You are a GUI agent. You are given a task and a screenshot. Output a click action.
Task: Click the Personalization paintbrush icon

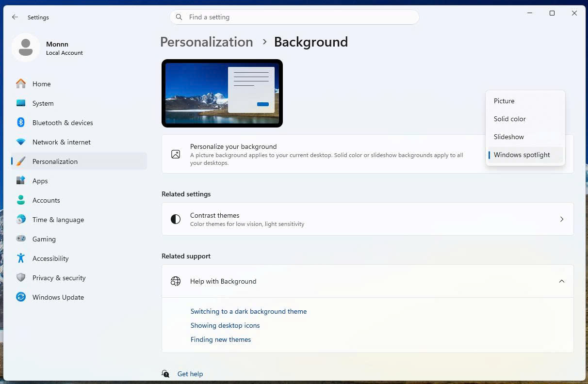coord(21,161)
